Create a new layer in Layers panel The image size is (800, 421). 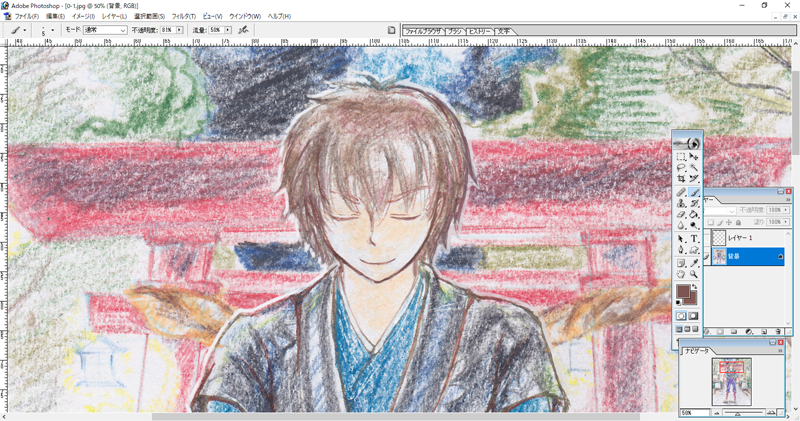[764, 332]
